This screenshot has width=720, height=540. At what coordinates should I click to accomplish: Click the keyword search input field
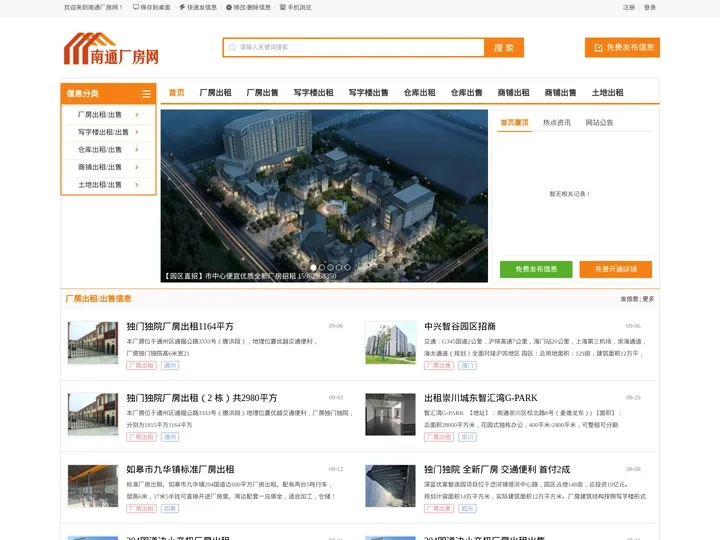[x=354, y=47]
